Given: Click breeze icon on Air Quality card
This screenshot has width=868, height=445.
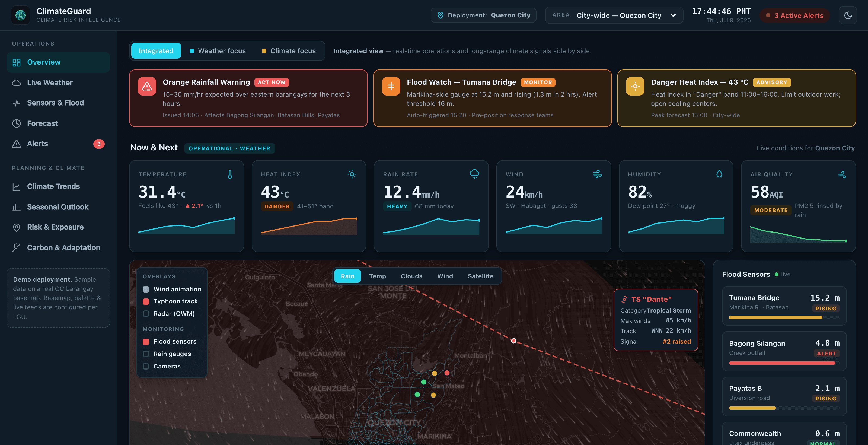Looking at the screenshot, I should tap(842, 174).
